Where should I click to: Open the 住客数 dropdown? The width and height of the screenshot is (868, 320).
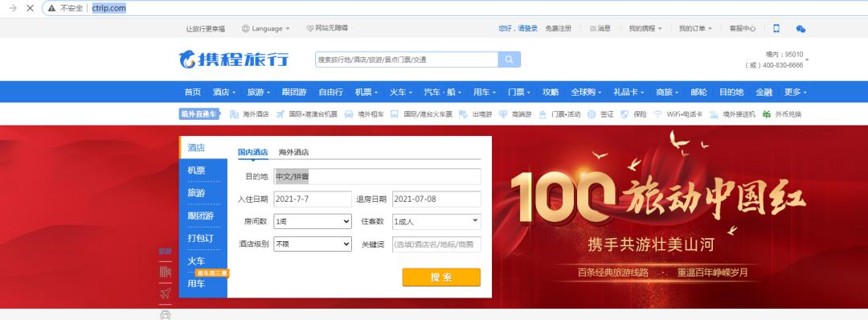[436, 221]
